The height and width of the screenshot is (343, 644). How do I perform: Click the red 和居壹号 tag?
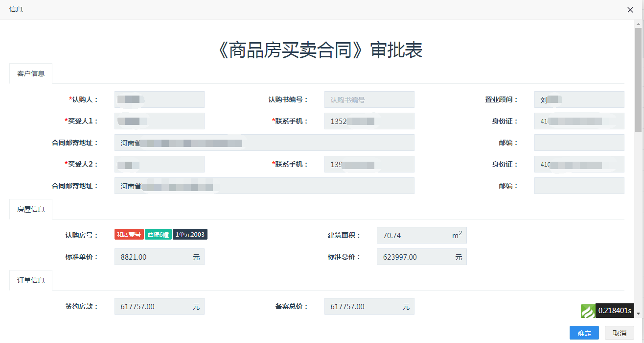[x=129, y=235]
